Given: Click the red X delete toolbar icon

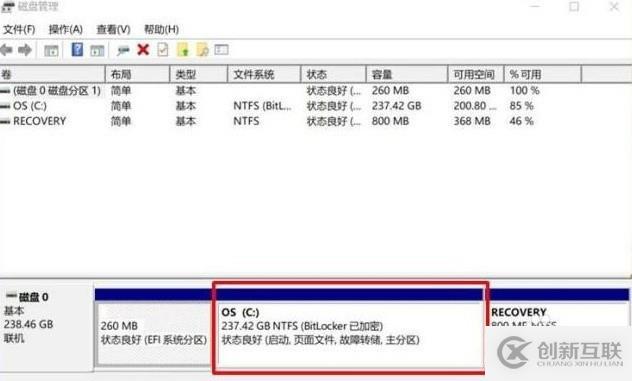Looking at the screenshot, I should [143, 50].
